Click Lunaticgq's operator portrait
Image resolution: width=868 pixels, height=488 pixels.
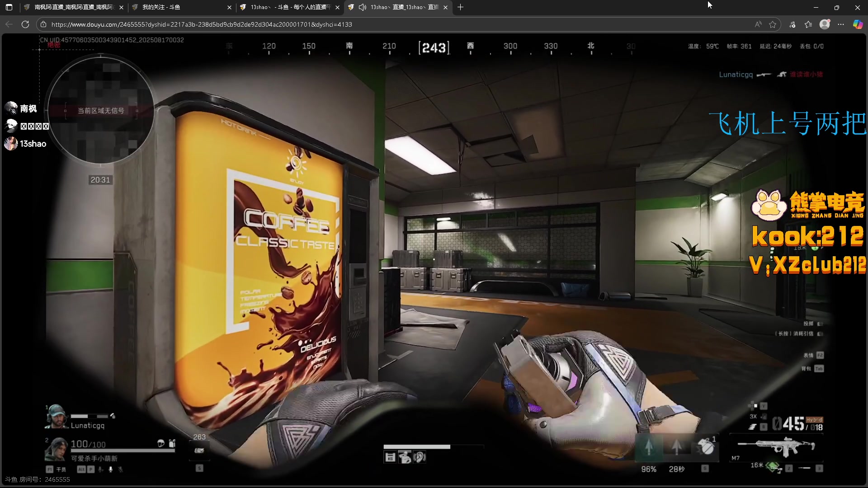[x=56, y=417]
